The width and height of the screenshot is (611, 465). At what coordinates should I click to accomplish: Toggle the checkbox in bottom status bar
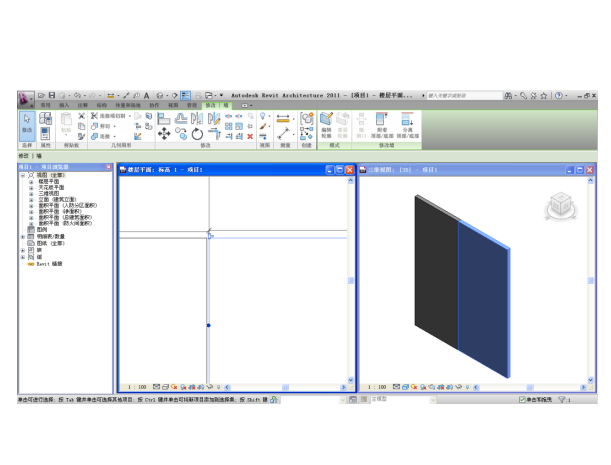point(523,400)
